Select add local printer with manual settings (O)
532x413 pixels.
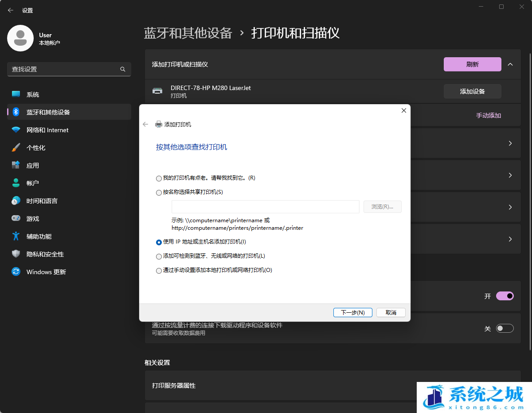159,271
